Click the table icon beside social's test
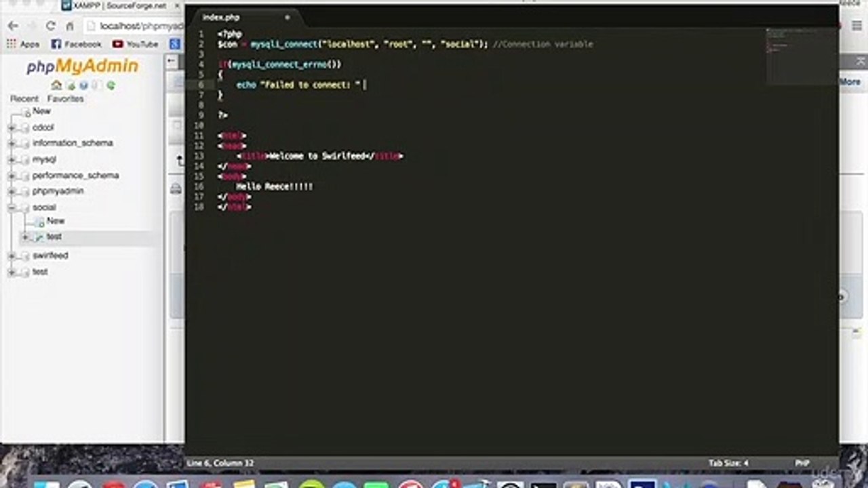 39,237
